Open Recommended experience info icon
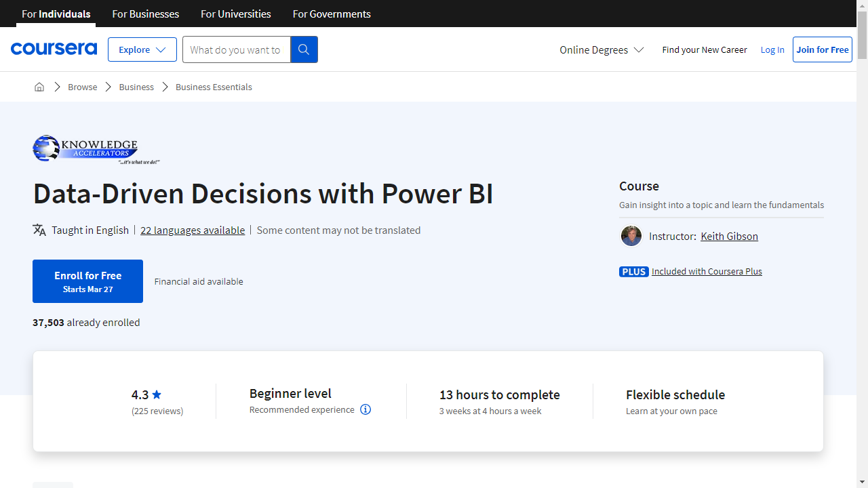The image size is (868, 488). pos(366,409)
